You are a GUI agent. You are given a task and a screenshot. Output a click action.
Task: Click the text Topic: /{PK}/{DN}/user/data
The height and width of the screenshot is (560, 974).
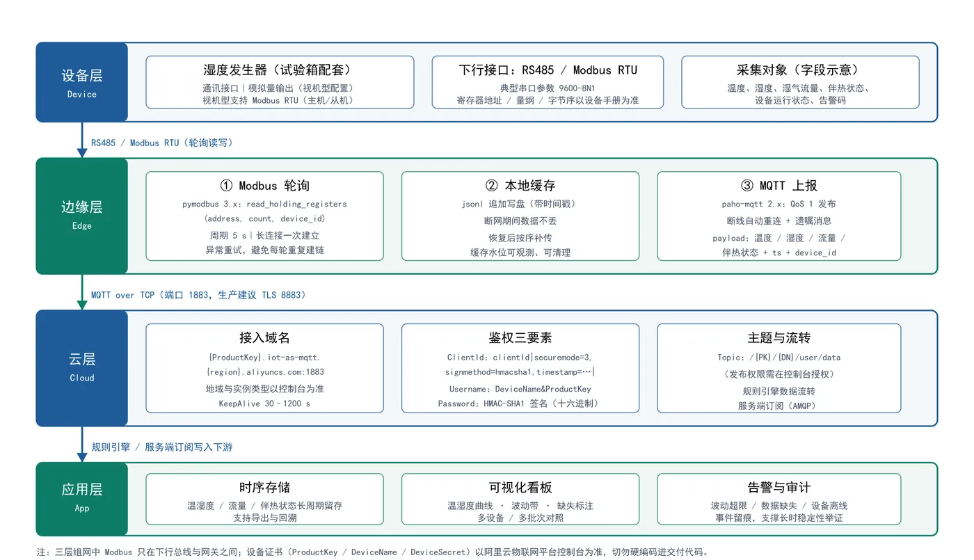779,357
